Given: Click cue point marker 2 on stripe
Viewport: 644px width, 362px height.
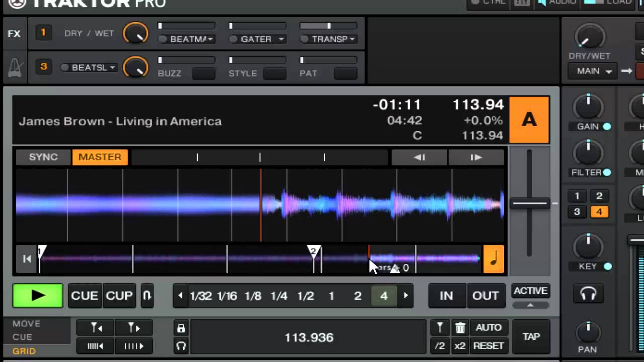Looking at the screenshot, I should [313, 251].
